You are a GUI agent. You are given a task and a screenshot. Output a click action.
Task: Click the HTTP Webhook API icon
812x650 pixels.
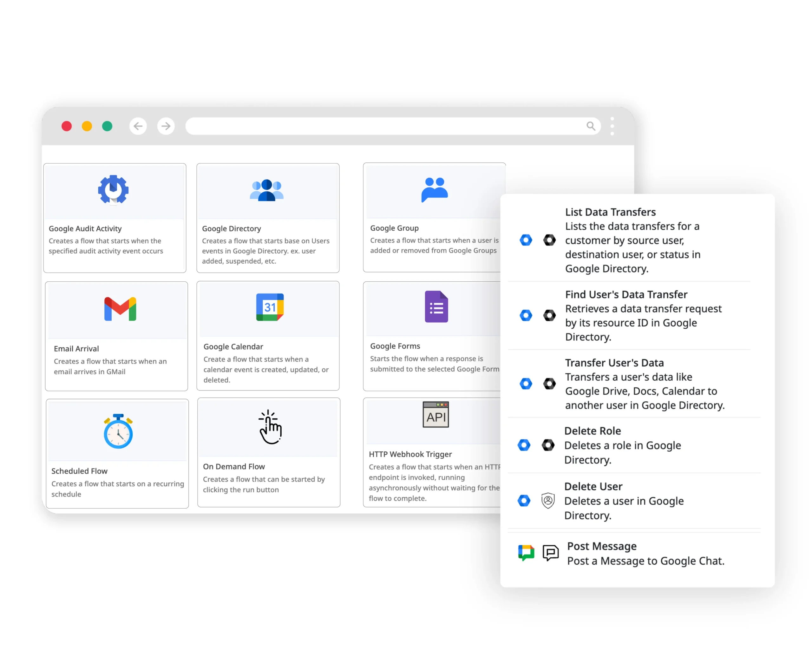436,414
